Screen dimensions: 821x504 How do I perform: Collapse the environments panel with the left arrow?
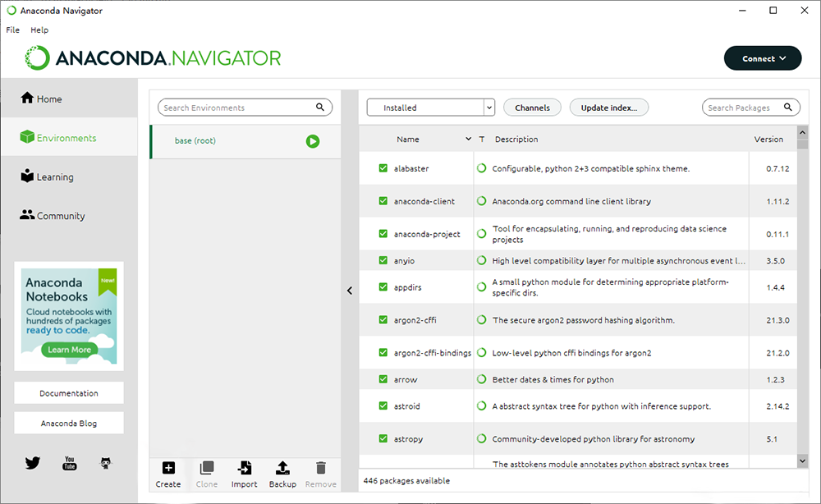click(x=350, y=291)
